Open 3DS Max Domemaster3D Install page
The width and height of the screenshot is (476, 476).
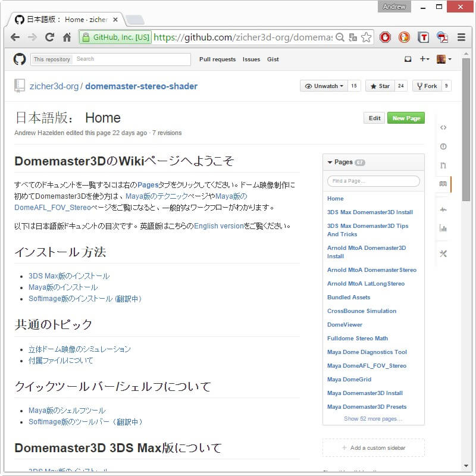tap(369, 212)
